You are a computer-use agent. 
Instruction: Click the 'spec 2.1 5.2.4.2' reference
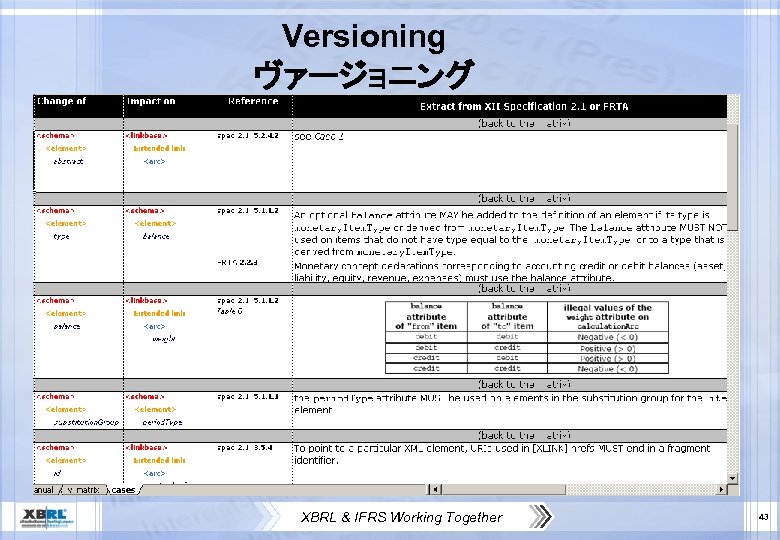tap(248, 135)
